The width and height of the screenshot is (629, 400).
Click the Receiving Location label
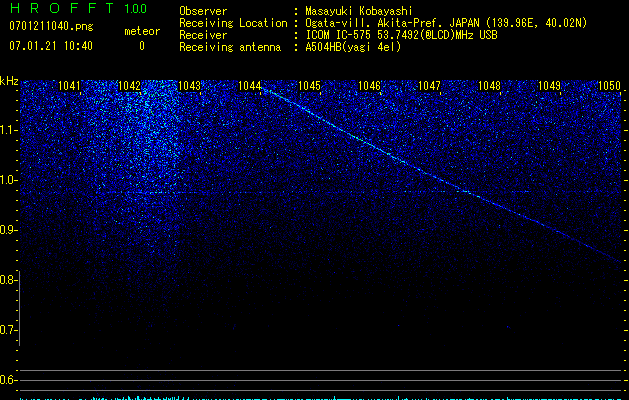[233, 23]
